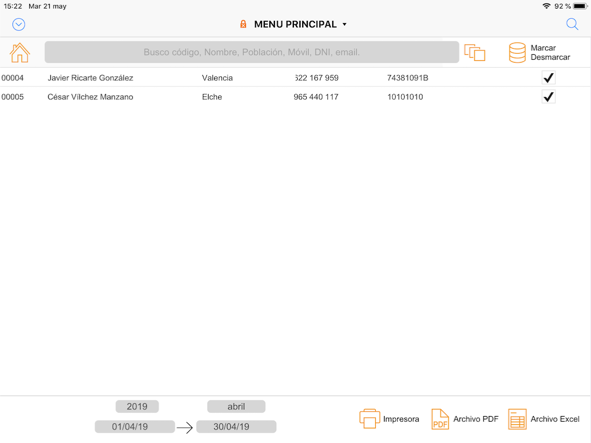The width and height of the screenshot is (591, 443).
Task: Focus the Busco código search field
Action: 252,52
